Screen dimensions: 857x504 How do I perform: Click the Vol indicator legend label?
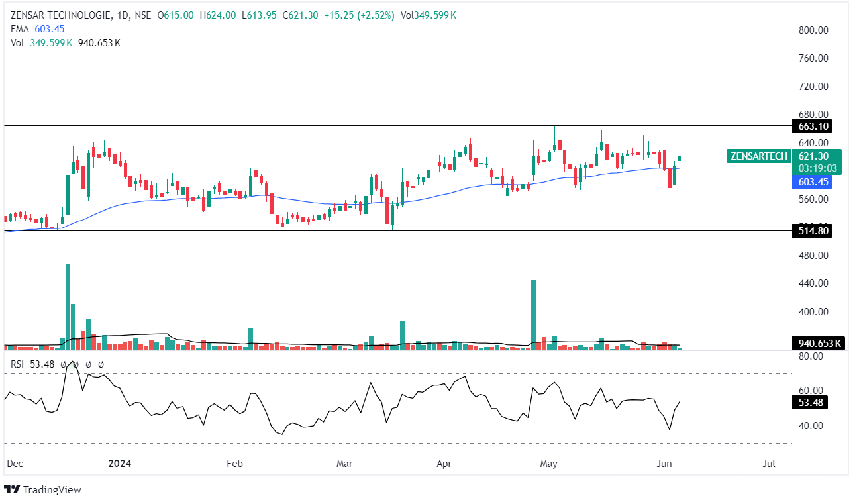point(18,42)
